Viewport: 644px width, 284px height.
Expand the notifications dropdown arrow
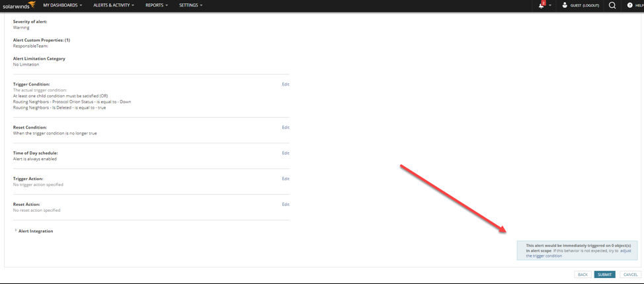550,6
